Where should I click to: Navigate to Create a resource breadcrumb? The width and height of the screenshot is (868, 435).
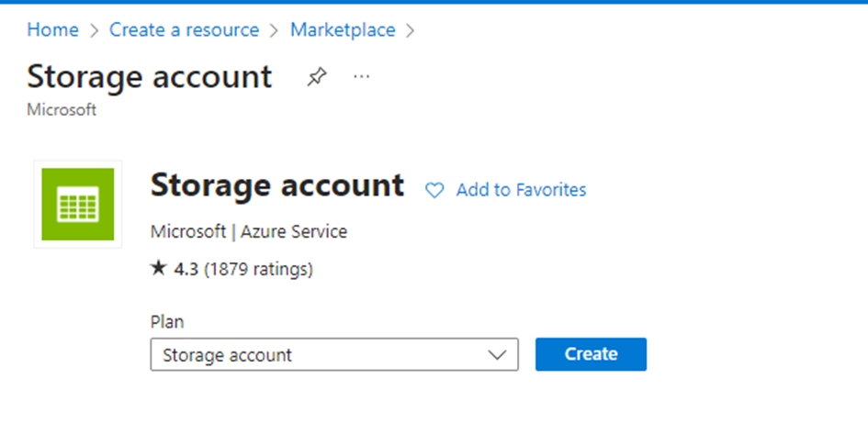point(184,30)
